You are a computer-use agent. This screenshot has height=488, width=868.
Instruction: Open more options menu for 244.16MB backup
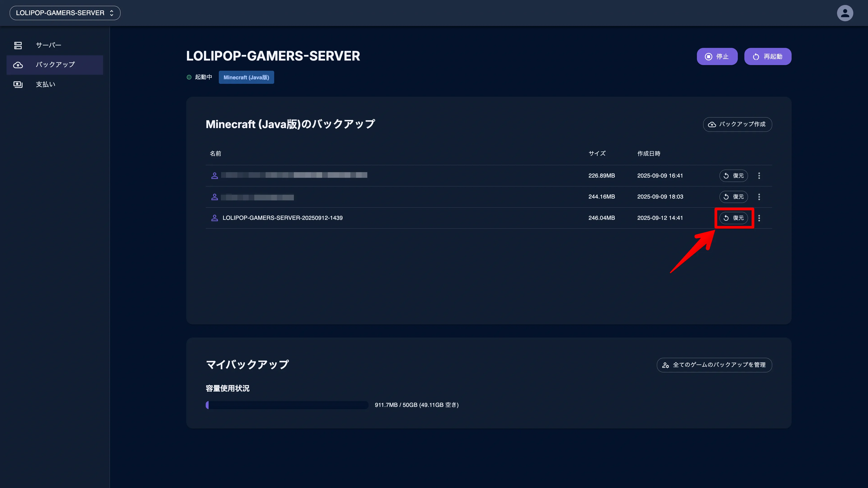coord(759,197)
